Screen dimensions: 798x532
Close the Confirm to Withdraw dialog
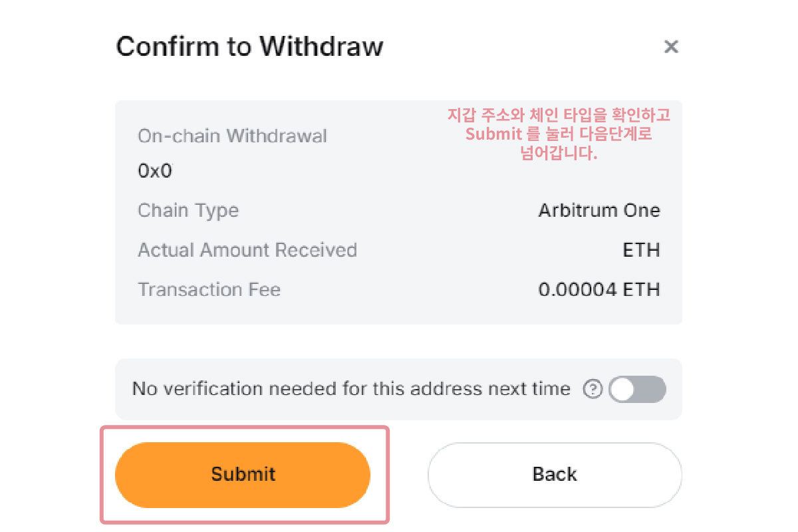(x=671, y=47)
